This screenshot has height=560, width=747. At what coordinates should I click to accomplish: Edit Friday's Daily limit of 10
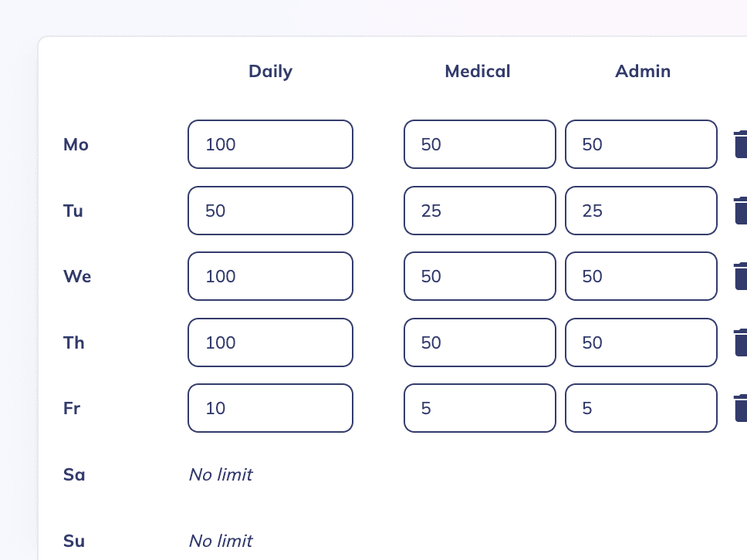(x=270, y=408)
